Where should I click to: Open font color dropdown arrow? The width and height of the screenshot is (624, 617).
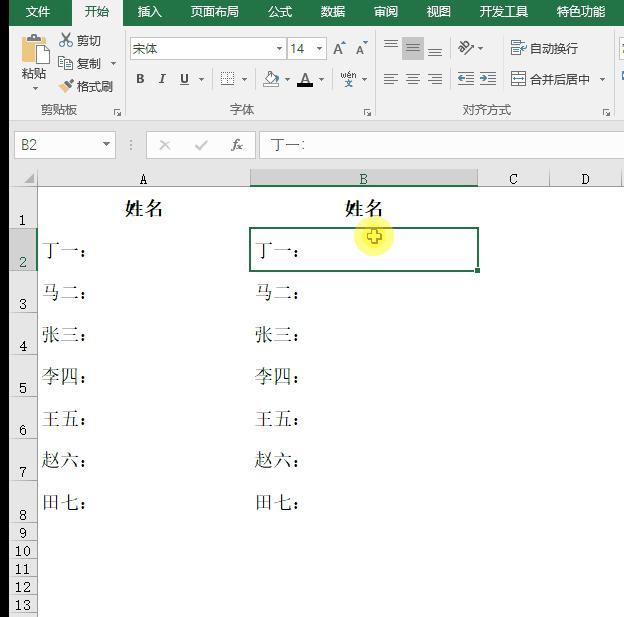coord(321,79)
